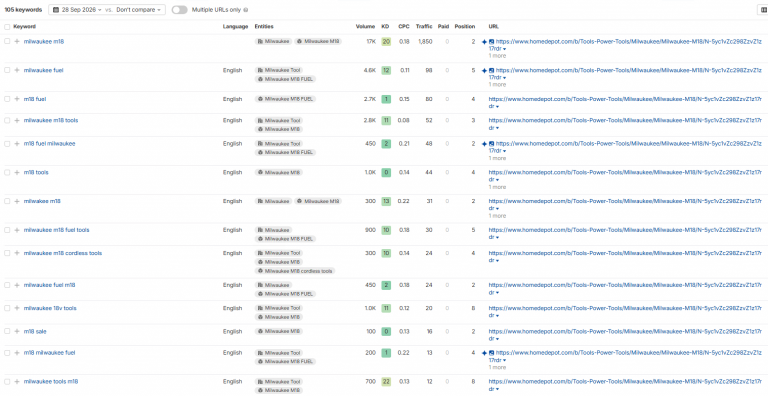
Task: Click the SERP features sparkle icon in milwaukee fuel row
Action: (x=484, y=71)
